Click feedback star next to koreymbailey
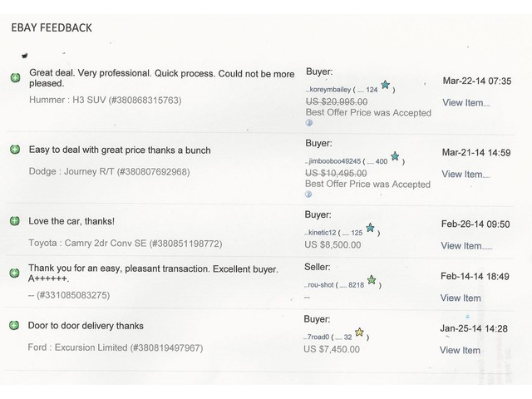Screen dimensions: 532x399 click(x=386, y=86)
